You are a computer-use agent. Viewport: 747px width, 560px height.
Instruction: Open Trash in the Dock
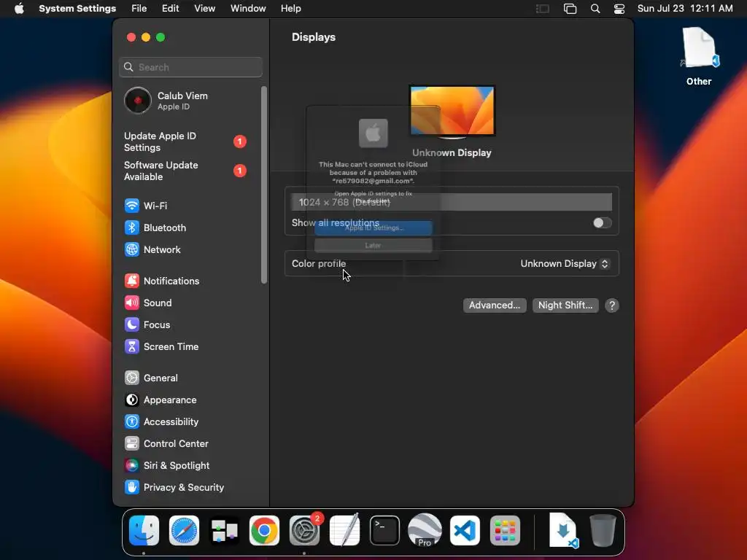point(603,530)
